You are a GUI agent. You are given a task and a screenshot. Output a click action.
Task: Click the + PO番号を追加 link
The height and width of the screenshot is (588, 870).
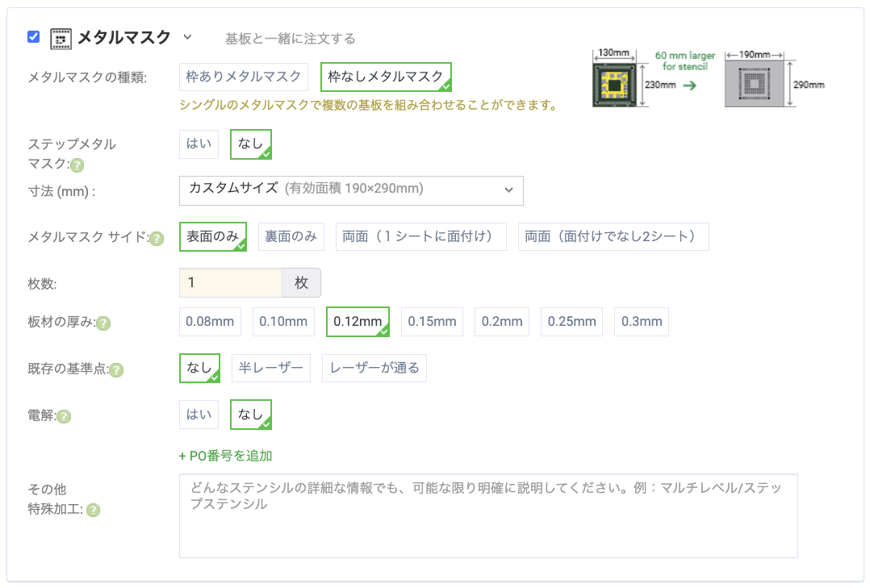pyautogui.click(x=226, y=456)
